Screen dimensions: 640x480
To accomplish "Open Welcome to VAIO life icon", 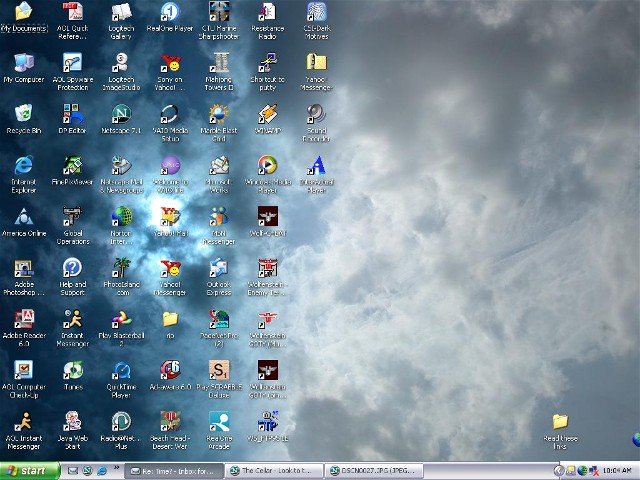I will (x=170, y=165).
